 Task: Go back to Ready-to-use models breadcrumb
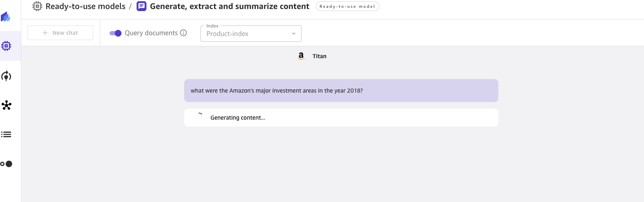(85, 6)
